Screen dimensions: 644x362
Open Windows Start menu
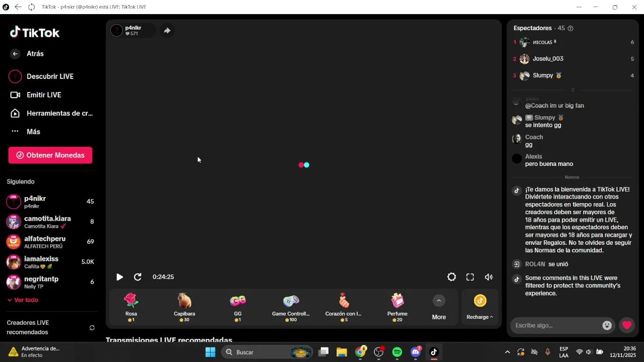click(210, 352)
